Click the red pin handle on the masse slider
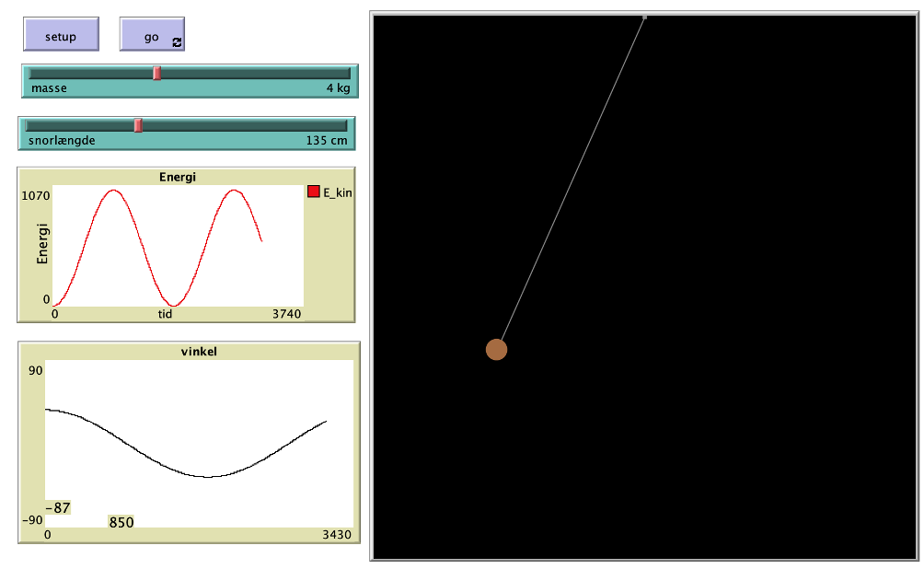924x569 pixels. click(156, 74)
